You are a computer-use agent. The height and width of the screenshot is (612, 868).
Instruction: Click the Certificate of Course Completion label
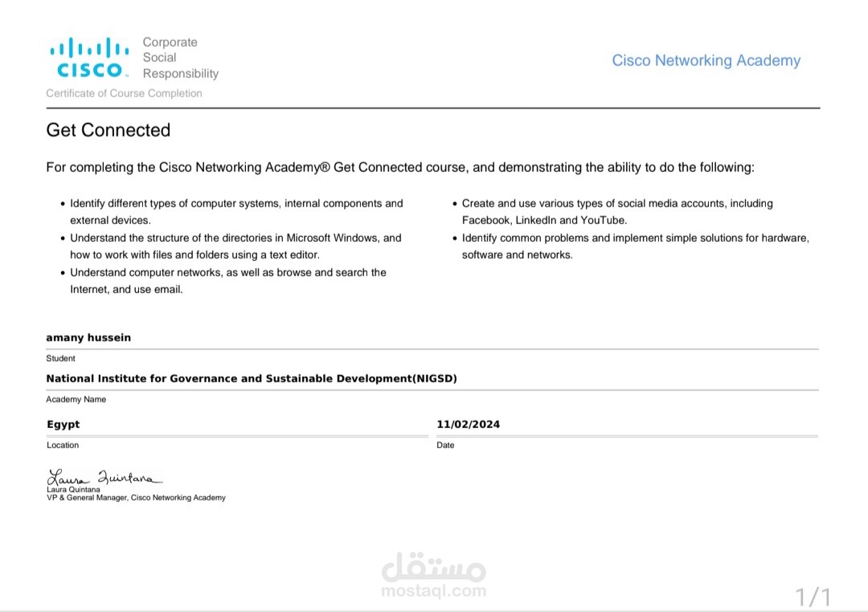click(124, 93)
